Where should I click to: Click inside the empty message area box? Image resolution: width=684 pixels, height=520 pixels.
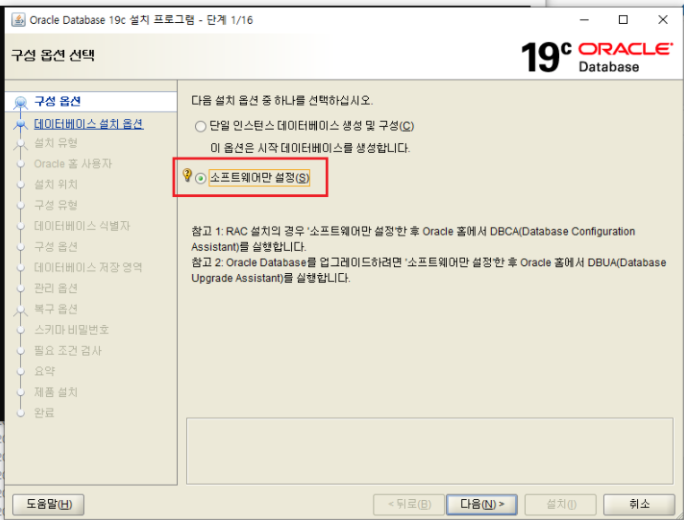(x=430, y=451)
